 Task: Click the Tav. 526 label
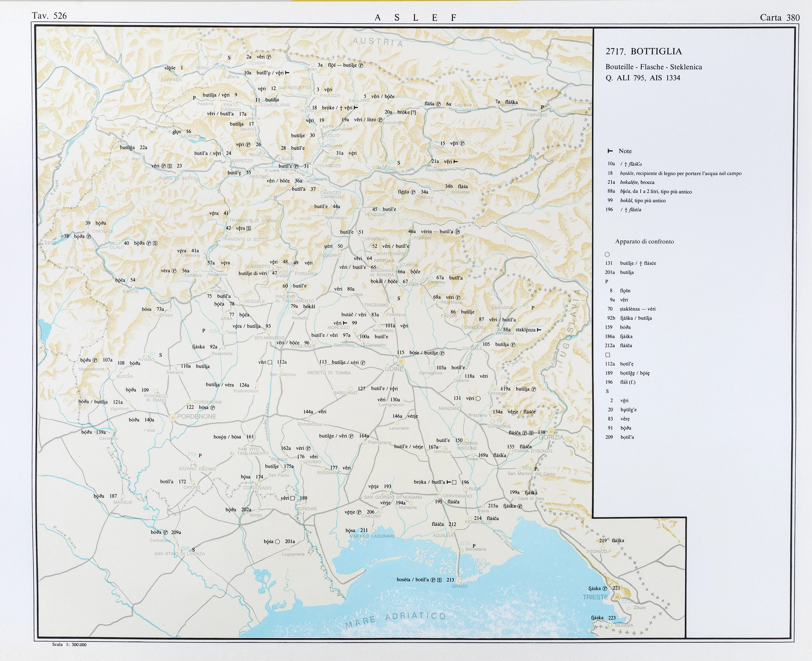click(49, 16)
